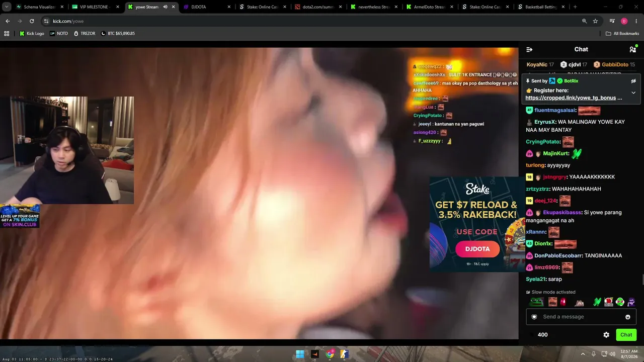Insert the red-faced character quick emote
This screenshot has height=362, width=644.
[609, 302]
